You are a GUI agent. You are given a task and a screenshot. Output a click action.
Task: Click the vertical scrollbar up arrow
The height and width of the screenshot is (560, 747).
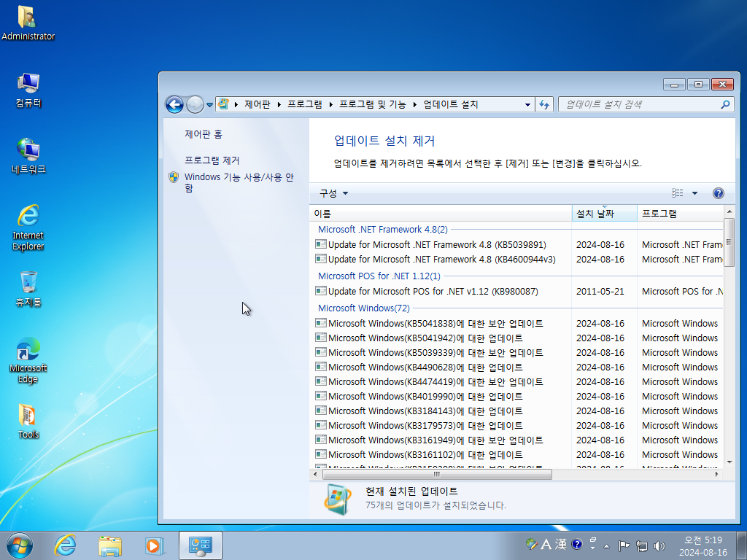[729, 211]
